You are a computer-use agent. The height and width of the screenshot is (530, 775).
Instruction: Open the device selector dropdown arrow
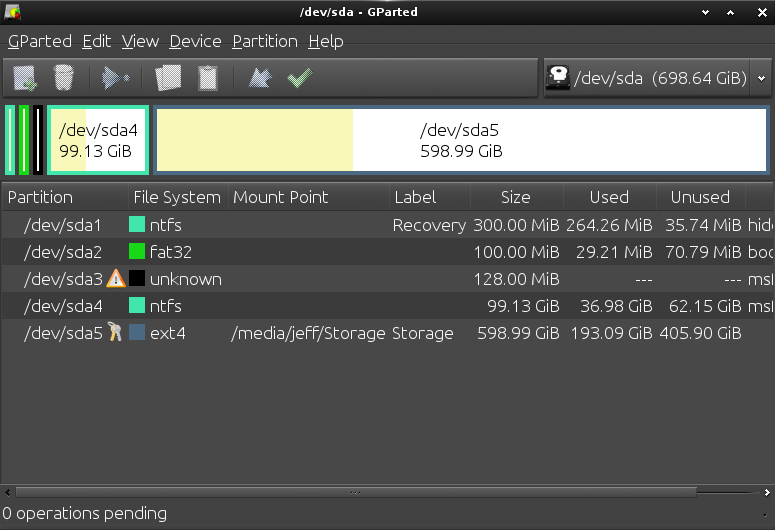point(761,78)
